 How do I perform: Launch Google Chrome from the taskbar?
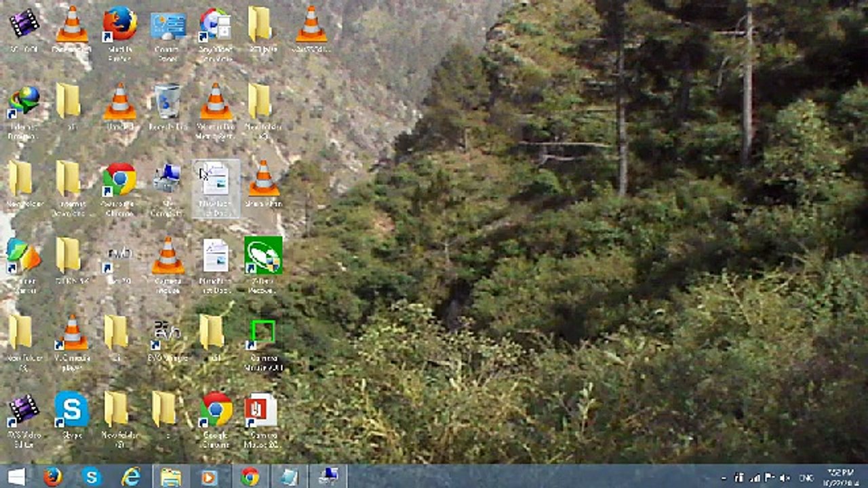coord(250,476)
